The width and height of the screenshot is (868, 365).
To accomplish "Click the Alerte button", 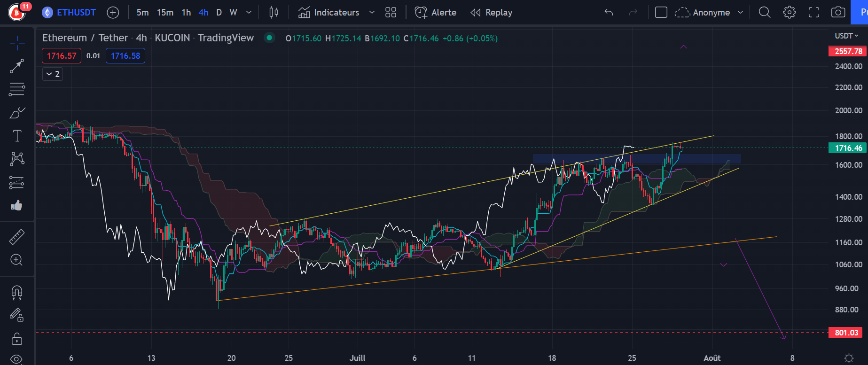I will [x=436, y=12].
